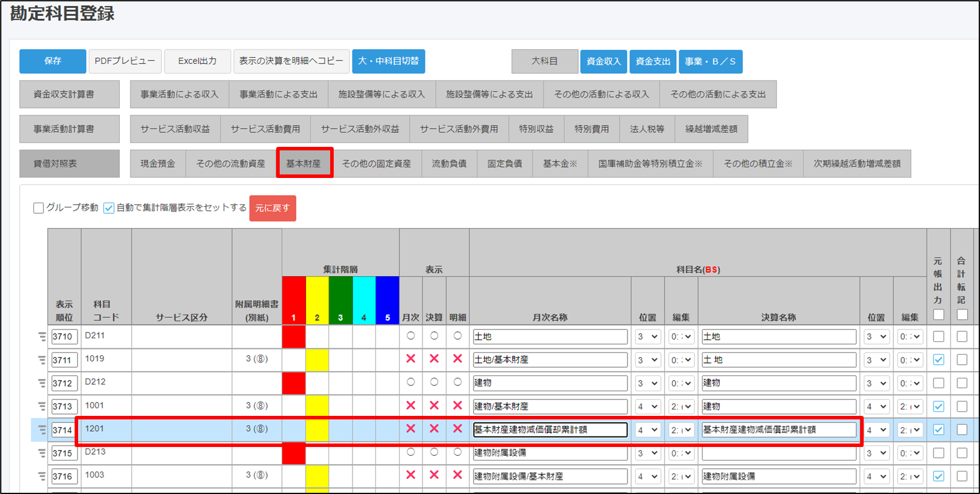This screenshot has height=494, width=980.
Task: Open the 月次 編集 dropdown for row 3711
Action: tap(681, 360)
